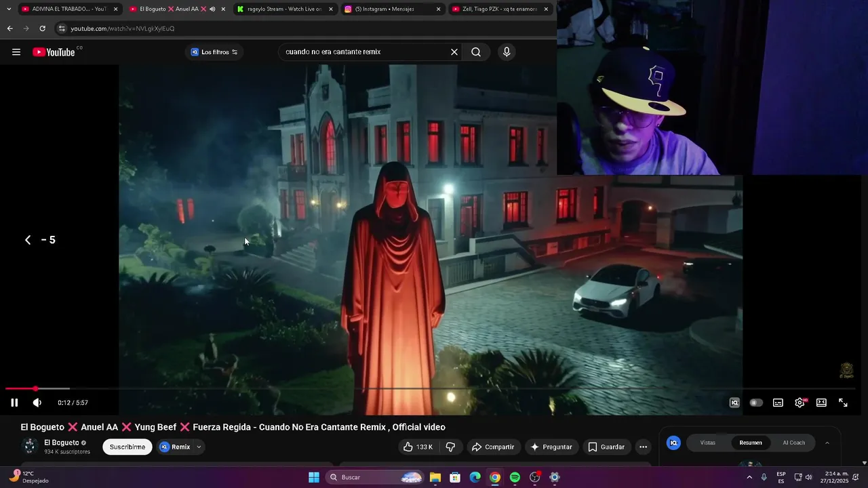Click the taskbar Buscar search box
Screen dimensions: 868x488
[375, 477]
